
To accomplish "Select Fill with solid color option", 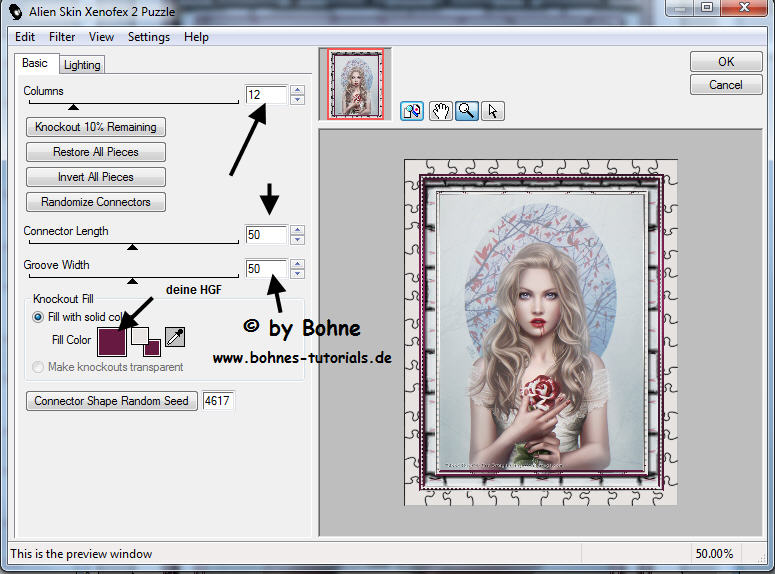I will [x=38, y=317].
